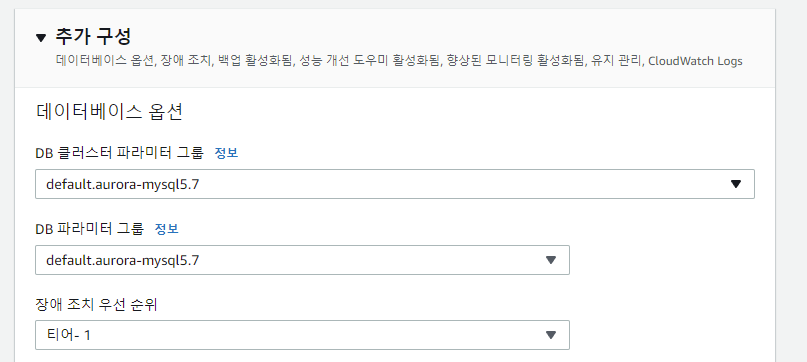The image size is (807, 362).
Task: Click default.aurora-mysql5.7 text in DB 파라미터 그룹 field
Action: [122, 261]
